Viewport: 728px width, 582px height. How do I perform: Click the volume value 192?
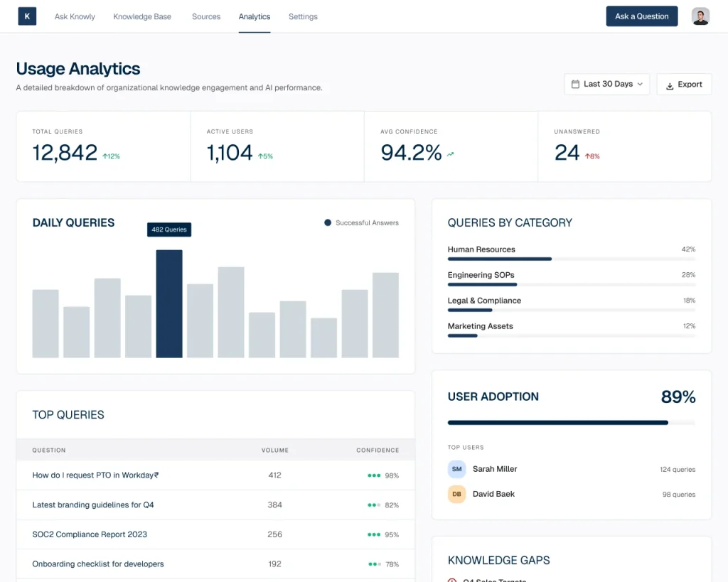coord(275,564)
